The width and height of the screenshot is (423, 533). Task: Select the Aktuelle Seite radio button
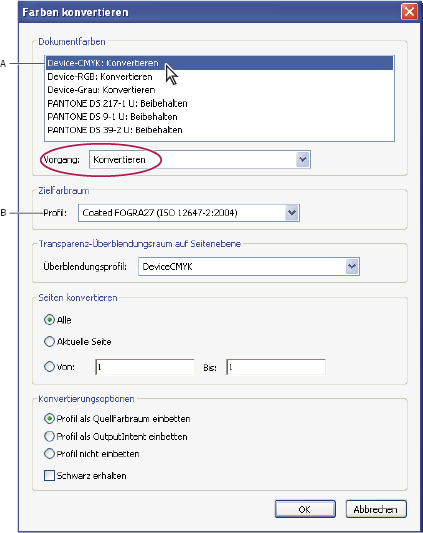tap(49, 341)
